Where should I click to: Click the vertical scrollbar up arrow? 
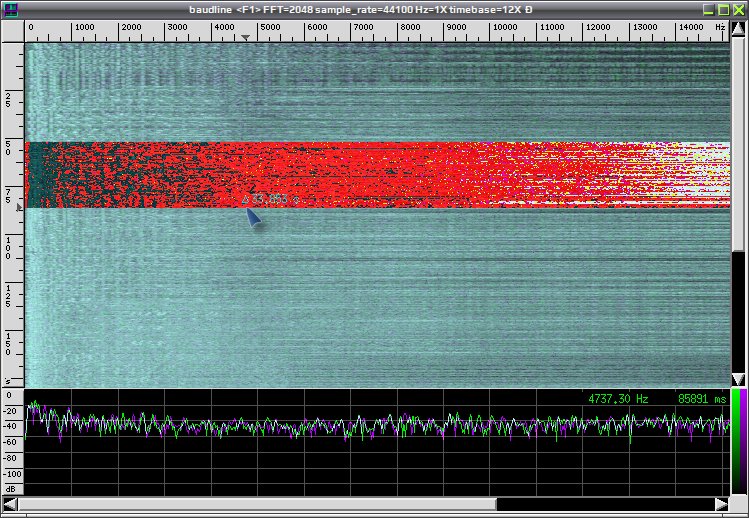738,29
